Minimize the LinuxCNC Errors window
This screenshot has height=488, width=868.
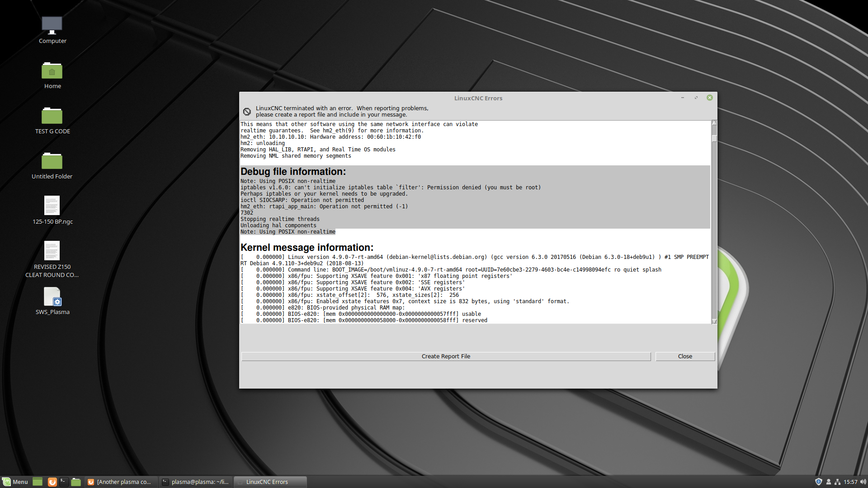683,98
